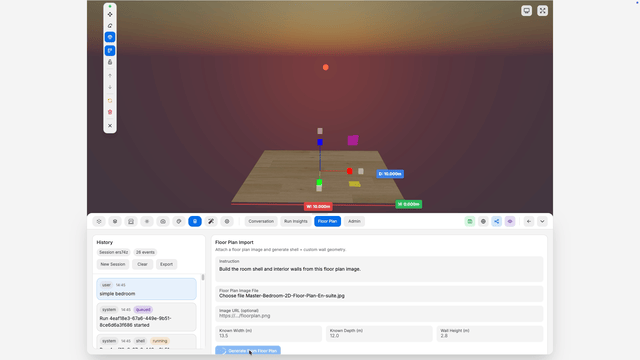The image size is (640, 360).
Task: Click the orange reset icon in vertical toolbar
Action: (110, 101)
